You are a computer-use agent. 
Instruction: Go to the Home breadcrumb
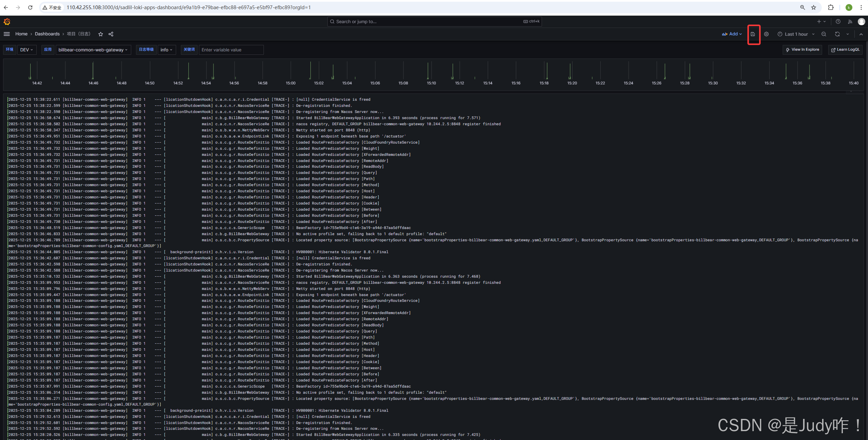tap(21, 34)
